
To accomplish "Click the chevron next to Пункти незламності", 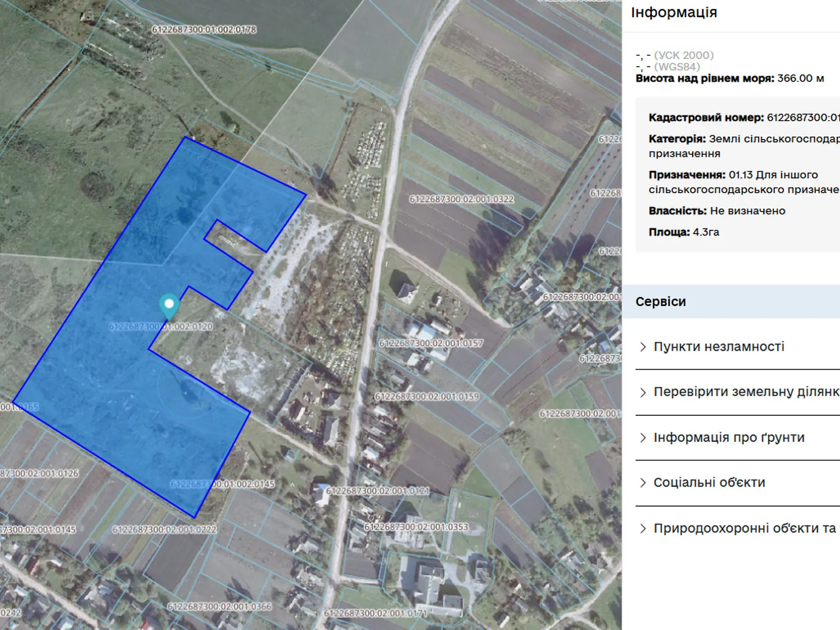I will tap(643, 347).
